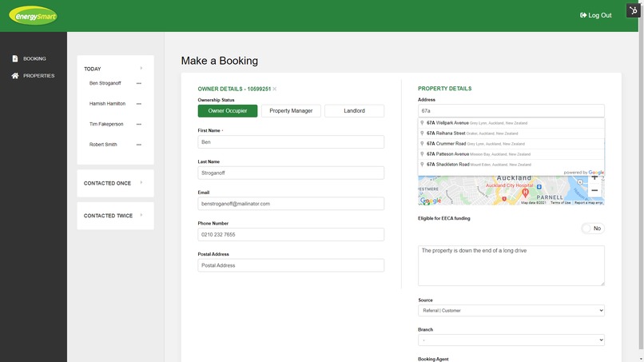Select Ben Stroganoff in Today list
The image size is (644, 362).
coord(105,83)
